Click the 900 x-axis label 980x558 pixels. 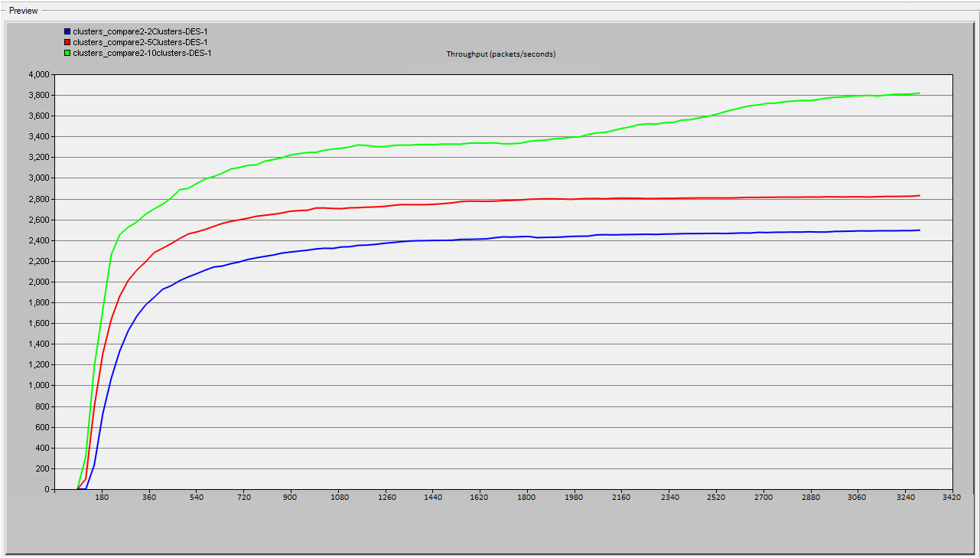291,498
